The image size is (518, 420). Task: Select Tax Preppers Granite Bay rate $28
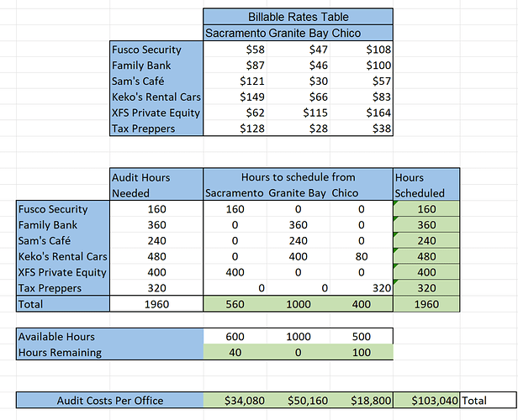click(299, 129)
